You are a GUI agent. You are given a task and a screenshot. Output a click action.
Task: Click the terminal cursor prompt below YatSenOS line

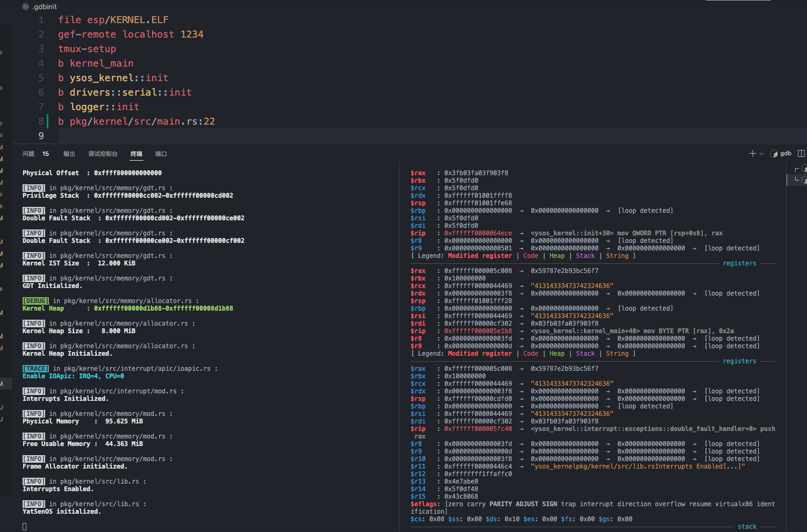tap(24, 527)
